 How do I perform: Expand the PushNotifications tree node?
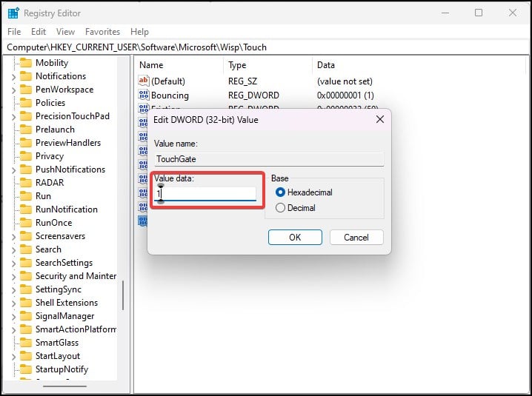pyautogui.click(x=13, y=170)
